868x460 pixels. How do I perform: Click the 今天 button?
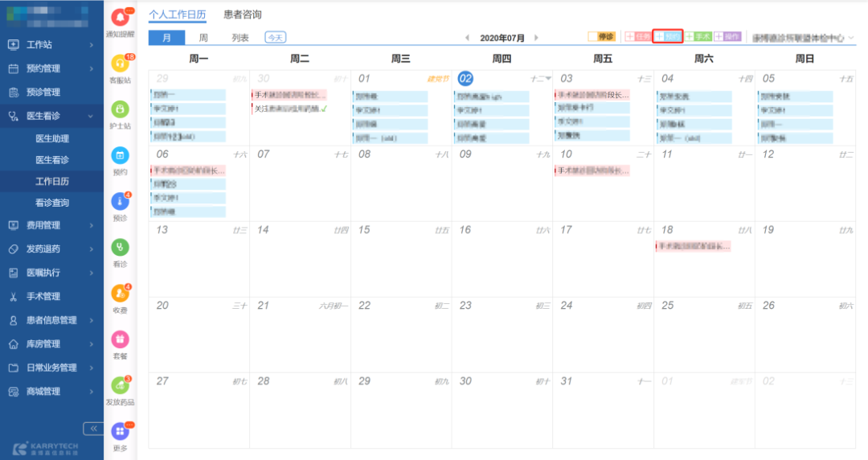275,38
